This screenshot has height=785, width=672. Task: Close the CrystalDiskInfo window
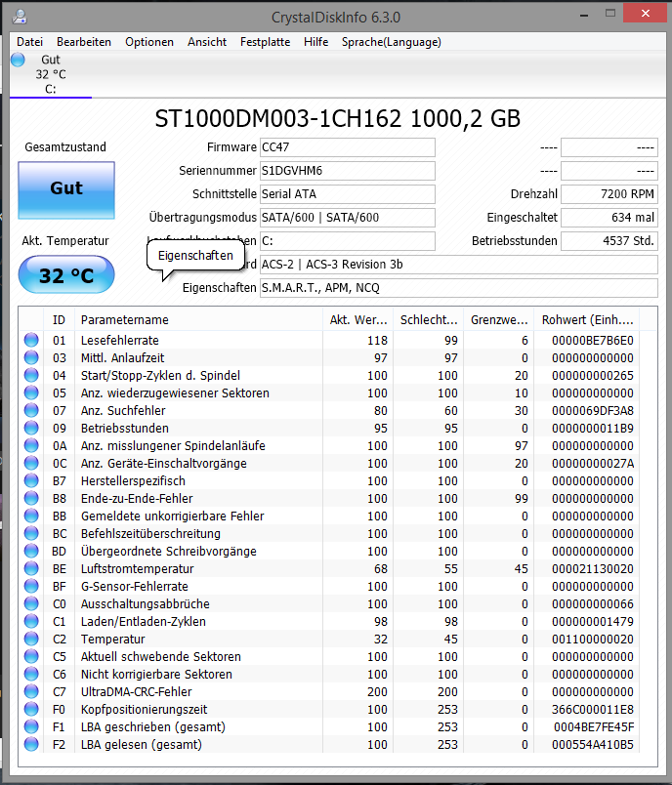tap(646, 14)
